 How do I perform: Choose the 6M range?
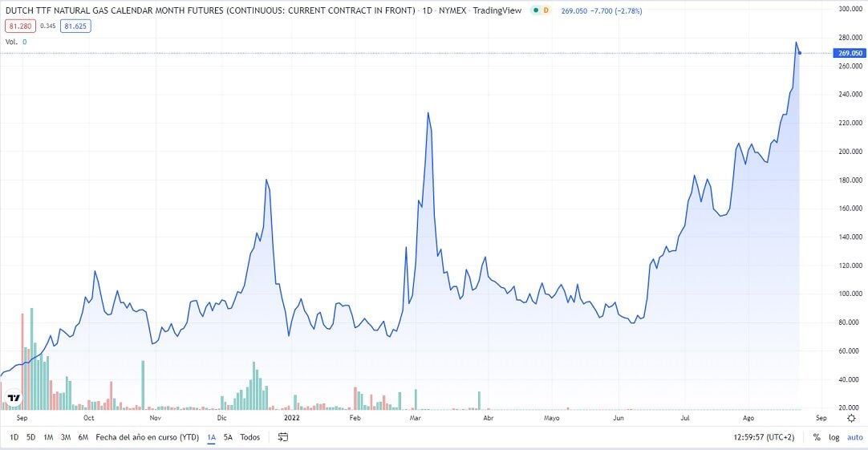pos(83,437)
